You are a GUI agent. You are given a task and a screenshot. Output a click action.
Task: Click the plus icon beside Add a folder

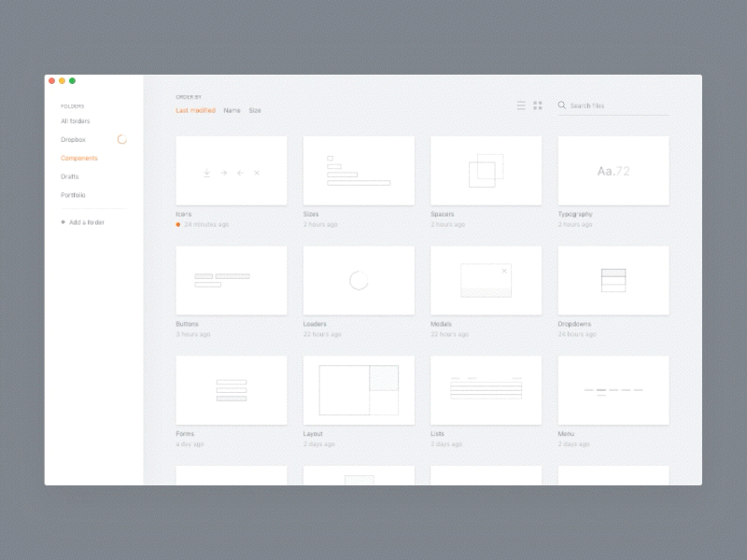coord(63,222)
